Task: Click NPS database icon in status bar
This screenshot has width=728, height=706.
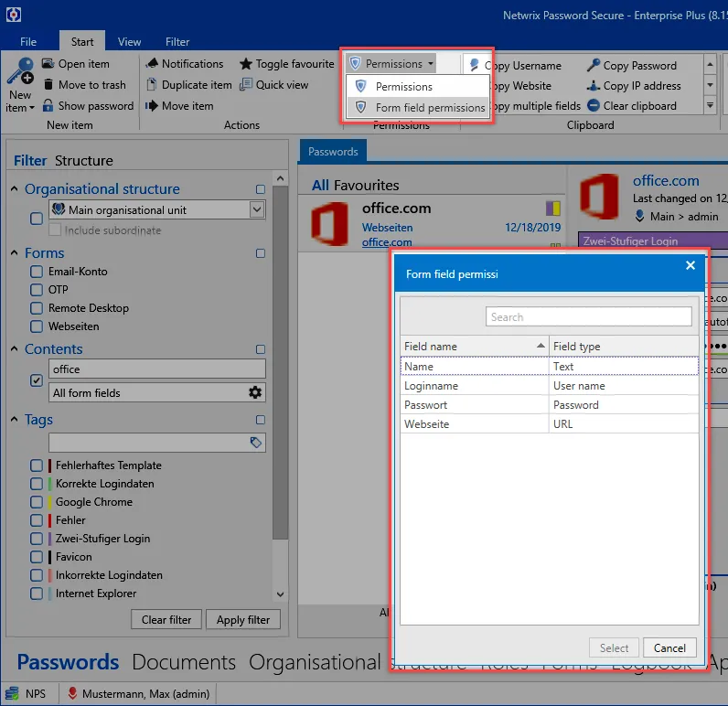Action: (x=12, y=693)
